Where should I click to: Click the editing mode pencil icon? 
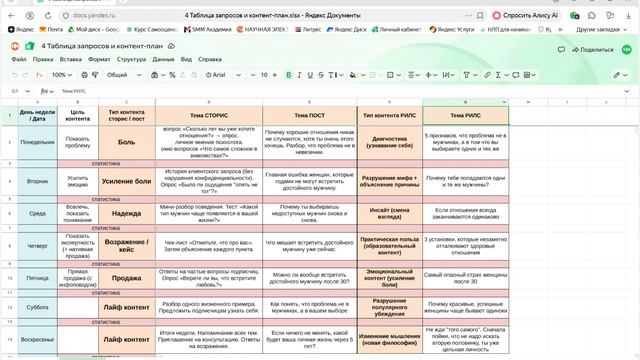617,75
